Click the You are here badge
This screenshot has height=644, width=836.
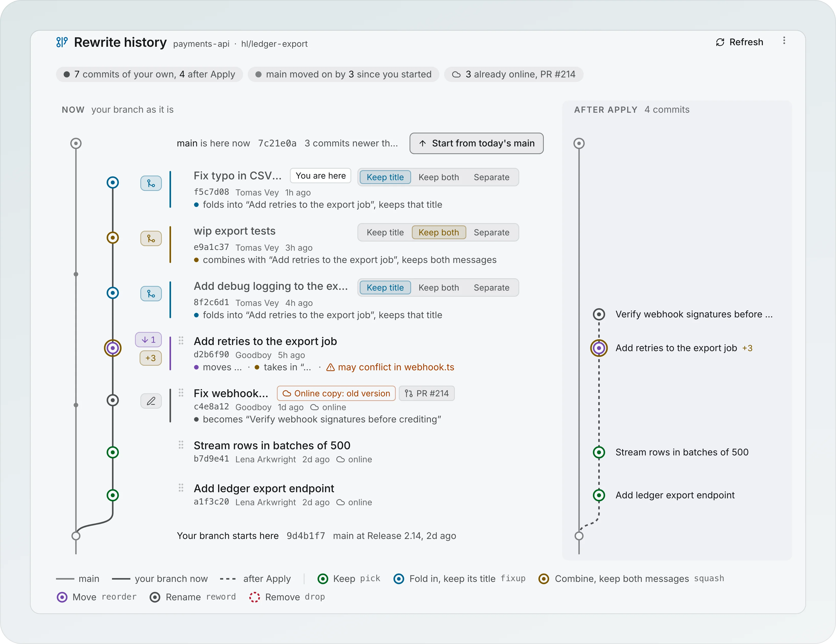click(320, 176)
